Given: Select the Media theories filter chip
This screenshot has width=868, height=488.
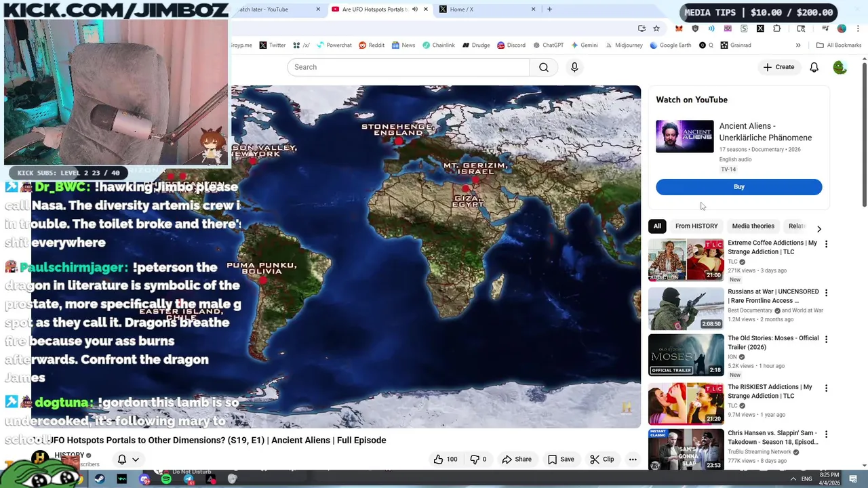Looking at the screenshot, I should coord(753,226).
